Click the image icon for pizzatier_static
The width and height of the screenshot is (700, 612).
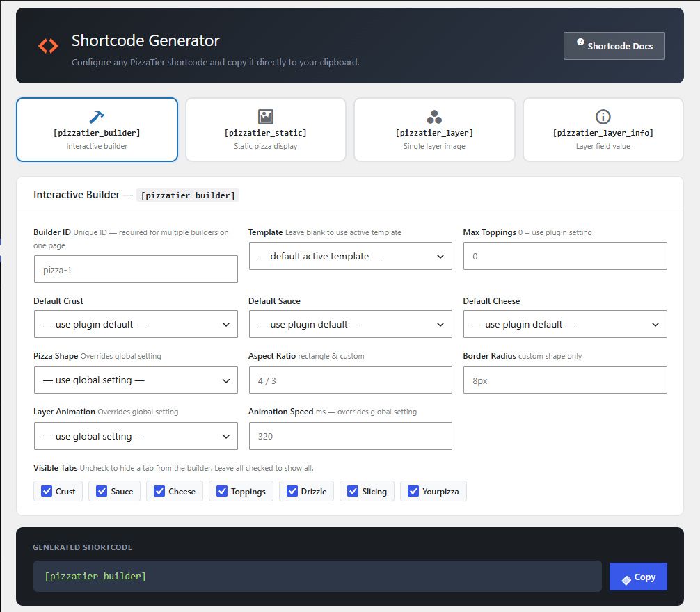266,117
